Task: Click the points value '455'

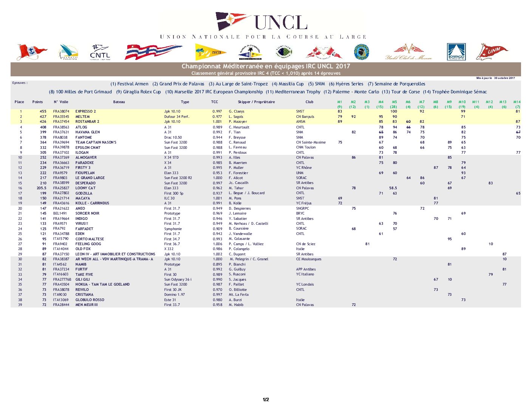Action: 43,111
